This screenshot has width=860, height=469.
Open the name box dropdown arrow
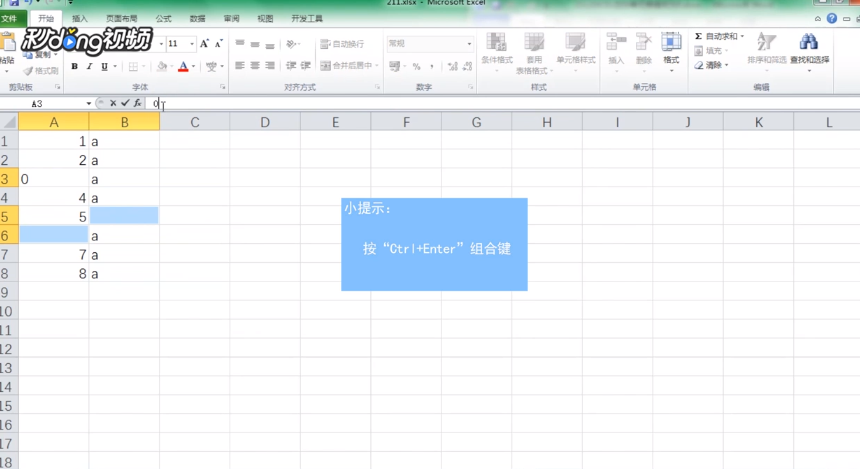click(x=89, y=103)
